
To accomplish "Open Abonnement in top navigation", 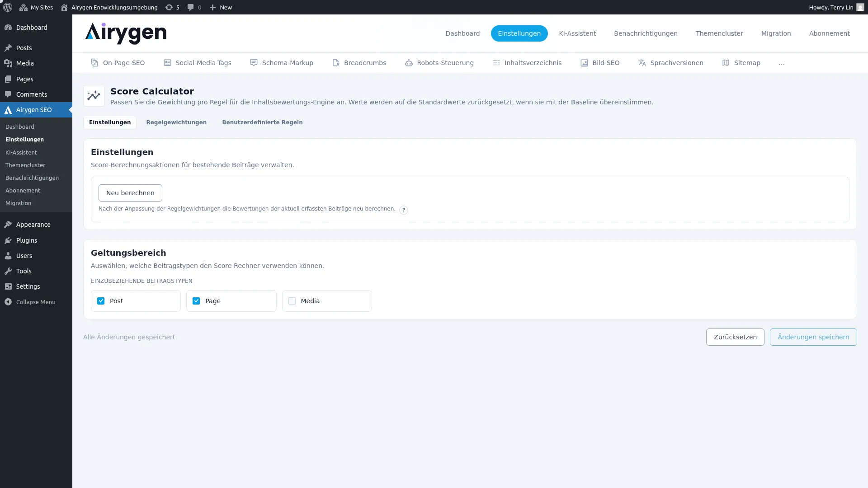I will pos(829,33).
